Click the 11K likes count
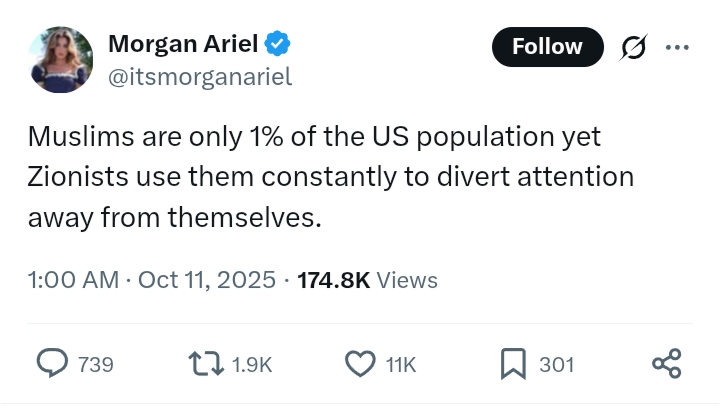720x409 pixels. (x=401, y=365)
